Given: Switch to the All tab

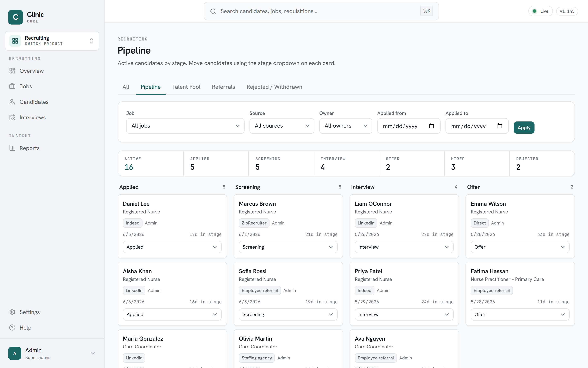Looking at the screenshot, I should tap(126, 87).
